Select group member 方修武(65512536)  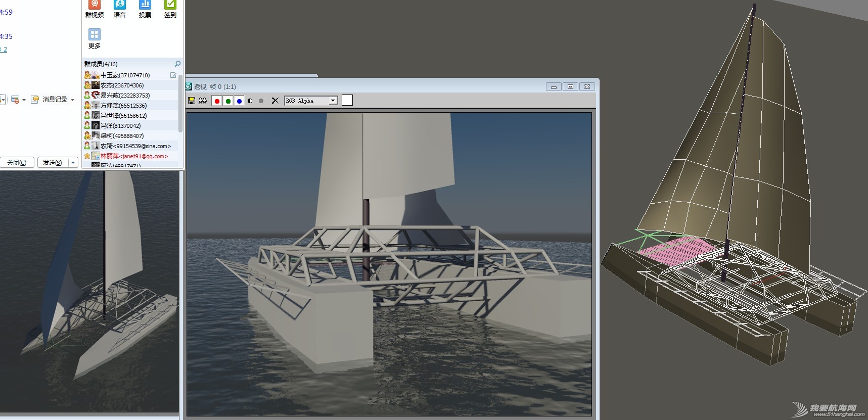click(130, 106)
